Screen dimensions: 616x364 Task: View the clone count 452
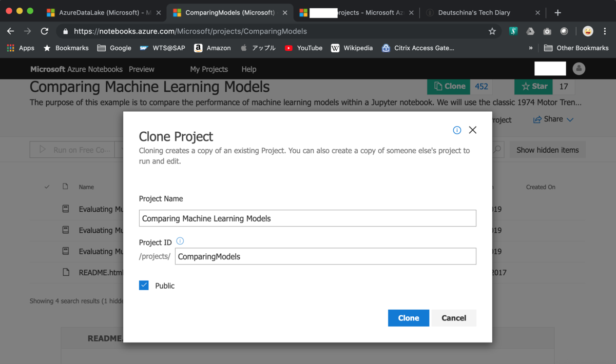click(x=481, y=86)
